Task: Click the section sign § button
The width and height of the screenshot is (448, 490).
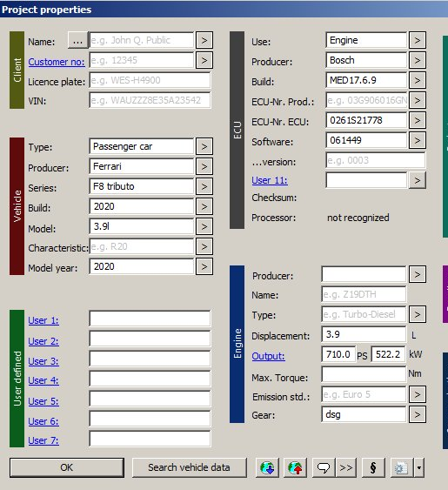Action: tap(373, 468)
